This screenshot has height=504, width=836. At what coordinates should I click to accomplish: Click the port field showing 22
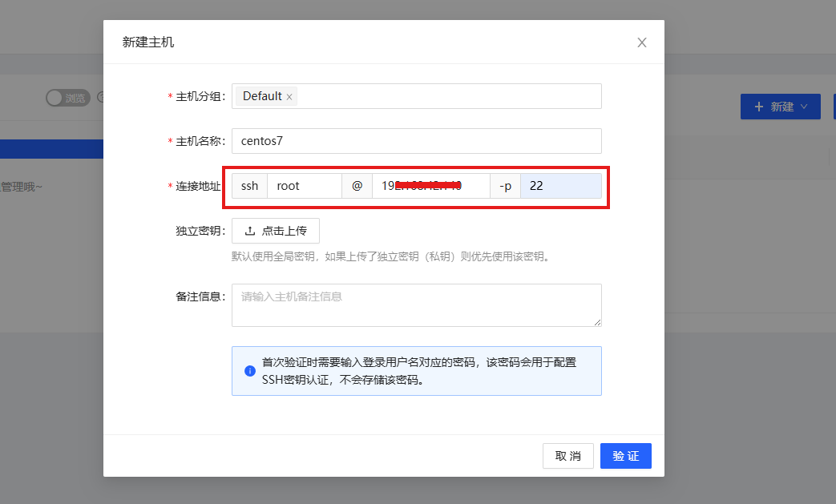(x=561, y=186)
